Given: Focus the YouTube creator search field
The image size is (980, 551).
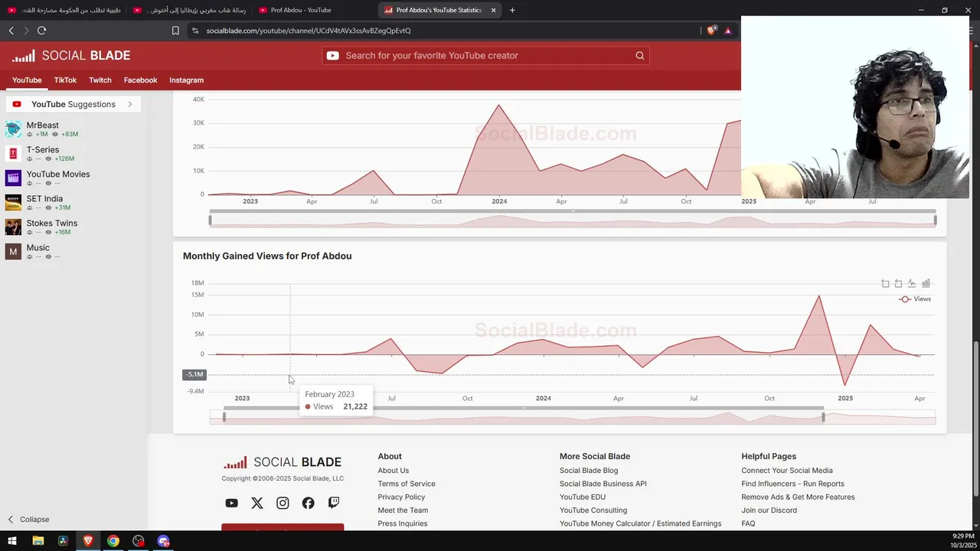Looking at the screenshot, I should 485,56.
